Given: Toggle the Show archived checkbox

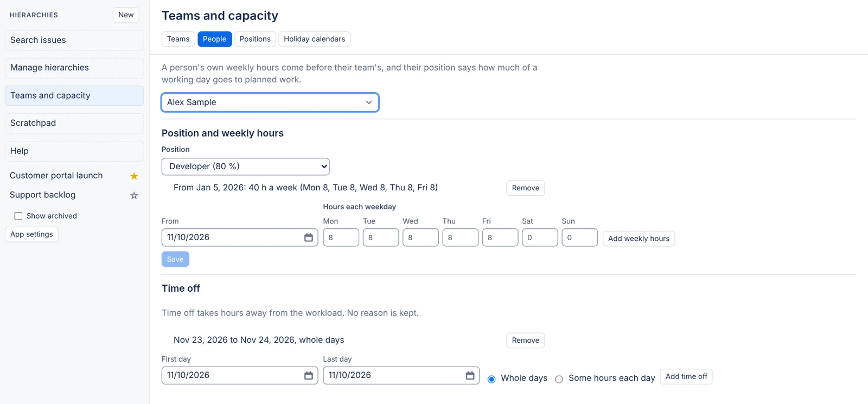Looking at the screenshot, I should tap(18, 216).
